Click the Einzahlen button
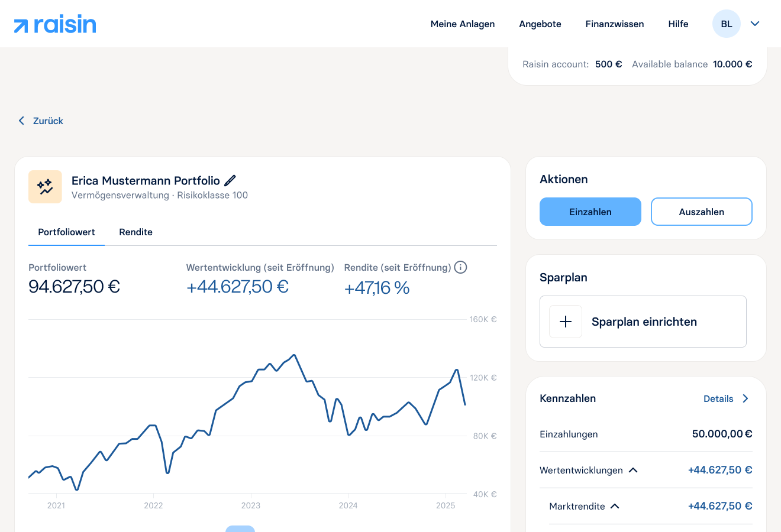781x532 pixels. coord(590,212)
